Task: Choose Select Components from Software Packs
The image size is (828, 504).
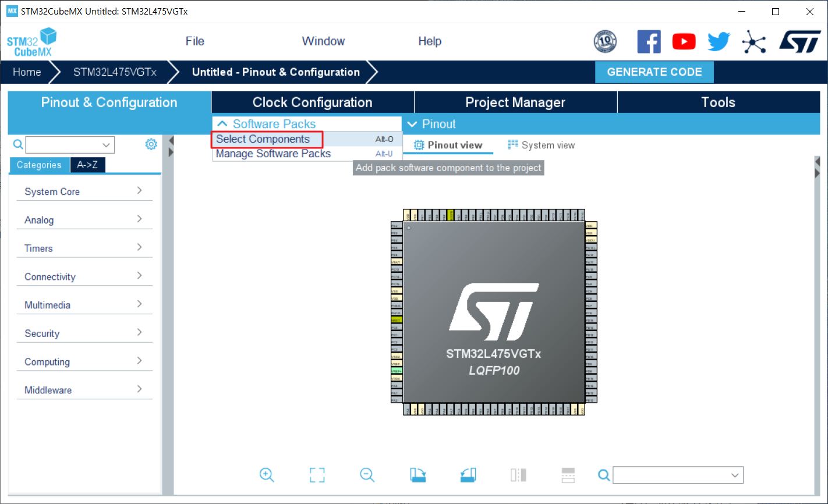Action: (x=263, y=139)
